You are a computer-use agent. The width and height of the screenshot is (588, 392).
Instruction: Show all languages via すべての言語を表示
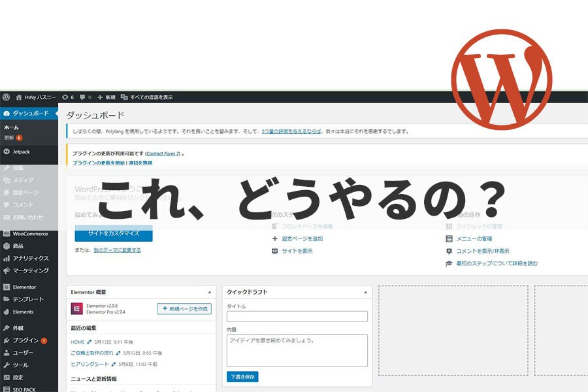click(146, 97)
